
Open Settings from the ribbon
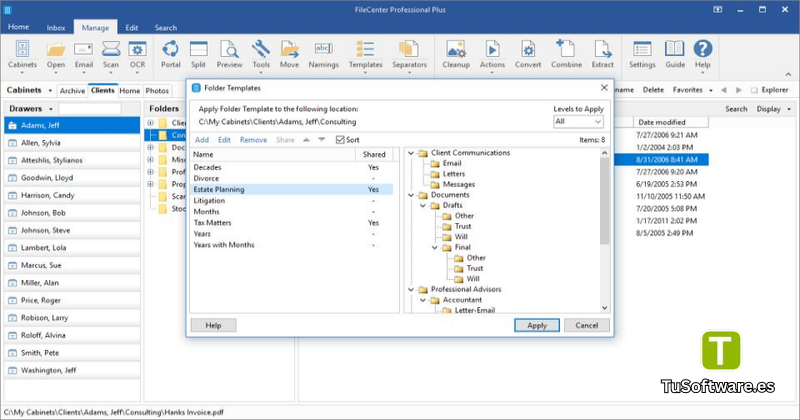tap(642, 55)
